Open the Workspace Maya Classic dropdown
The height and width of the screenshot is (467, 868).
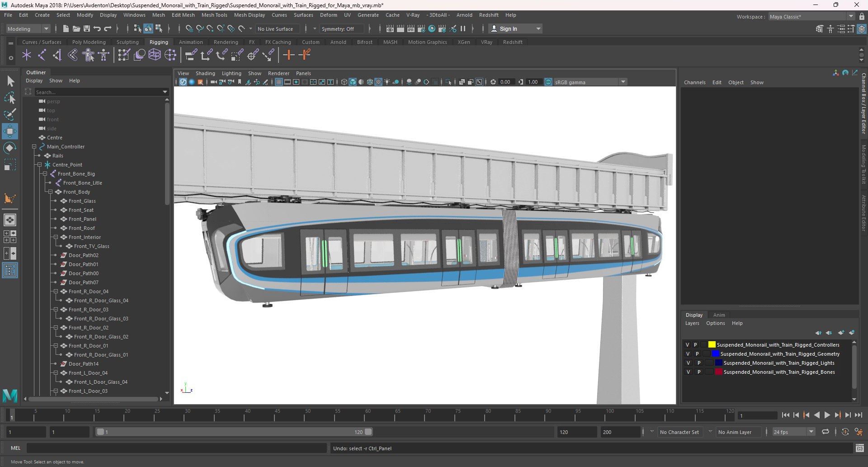(x=811, y=16)
